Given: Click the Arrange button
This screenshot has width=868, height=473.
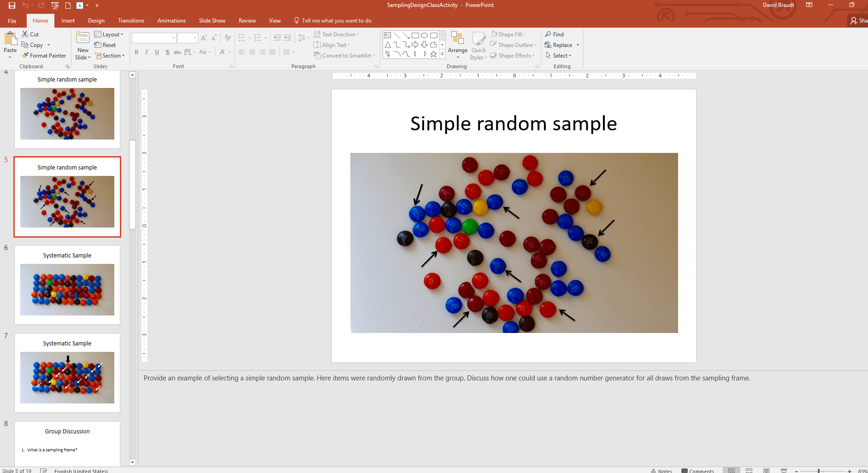Looking at the screenshot, I should point(458,45).
